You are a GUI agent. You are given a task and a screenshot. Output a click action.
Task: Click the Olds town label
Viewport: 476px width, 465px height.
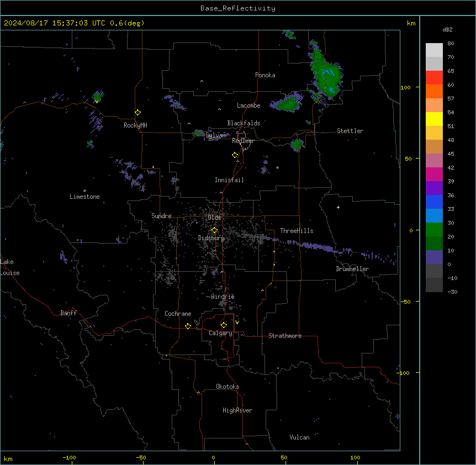tap(214, 218)
